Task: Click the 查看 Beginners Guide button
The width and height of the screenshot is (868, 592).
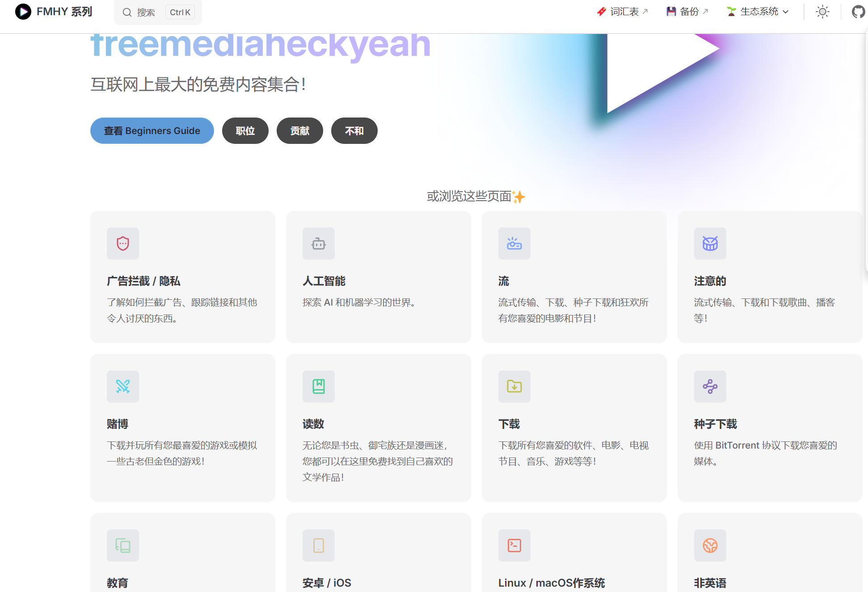Action: pyautogui.click(x=152, y=131)
